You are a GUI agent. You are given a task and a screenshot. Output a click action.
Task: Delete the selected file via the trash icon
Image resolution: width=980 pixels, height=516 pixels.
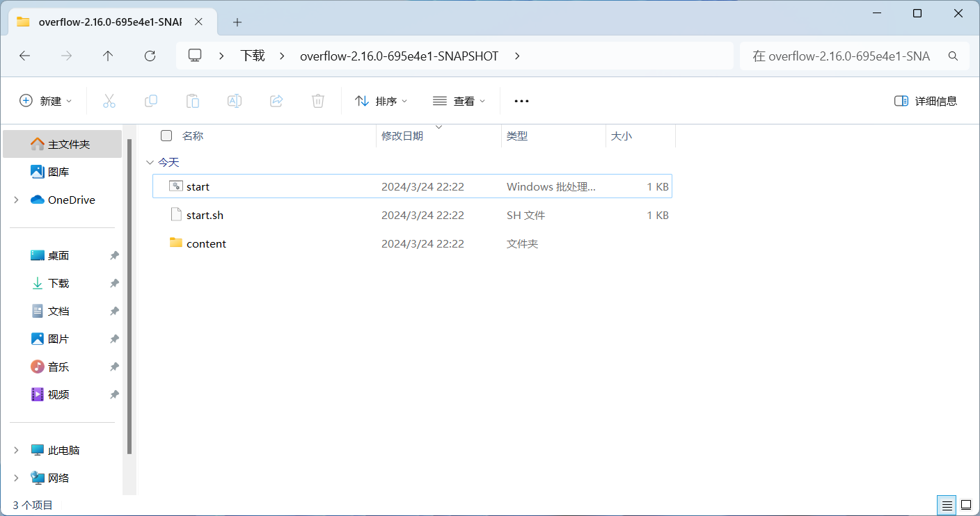point(318,101)
